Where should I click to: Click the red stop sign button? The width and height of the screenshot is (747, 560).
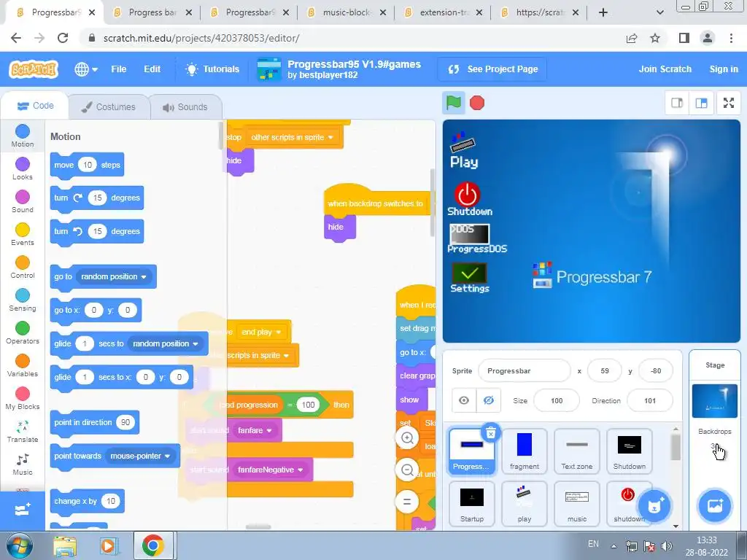(x=477, y=103)
